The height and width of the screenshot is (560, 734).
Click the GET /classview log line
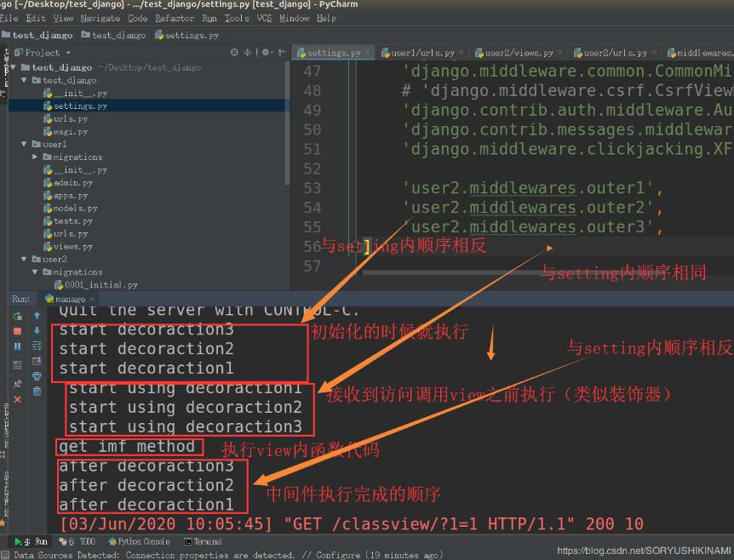click(x=352, y=524)
